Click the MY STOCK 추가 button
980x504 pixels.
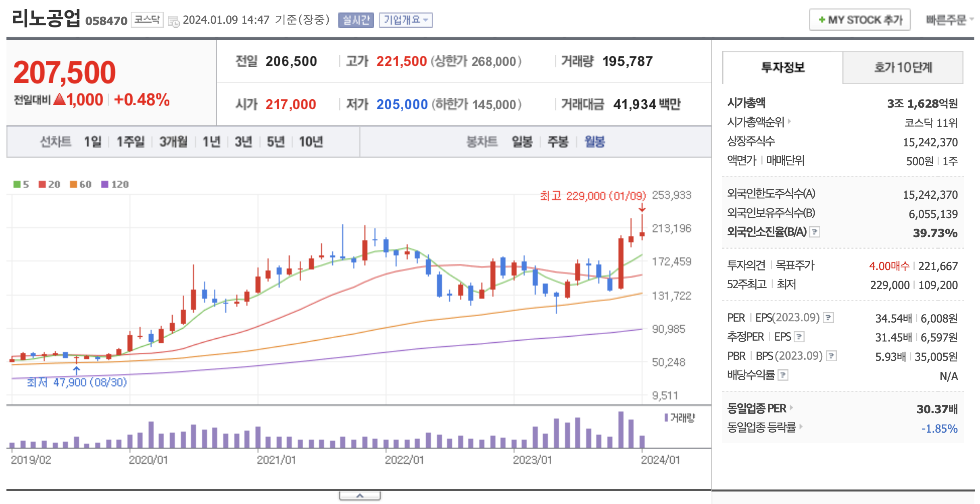859,20
